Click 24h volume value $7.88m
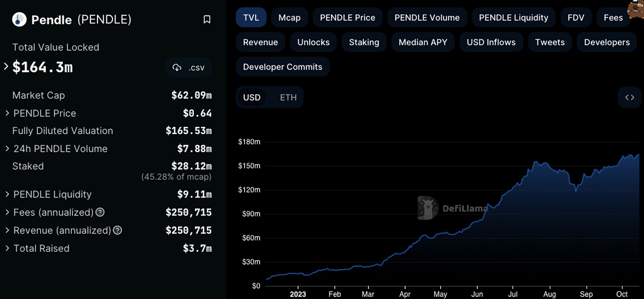644x299 pixels. [195, 149]
